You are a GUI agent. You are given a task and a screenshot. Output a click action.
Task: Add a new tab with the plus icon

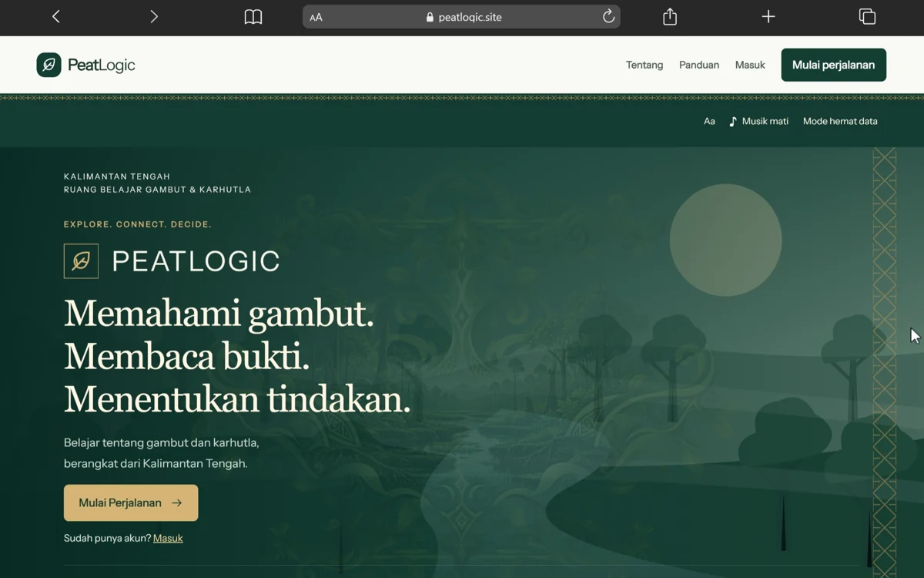click(768, 16)
